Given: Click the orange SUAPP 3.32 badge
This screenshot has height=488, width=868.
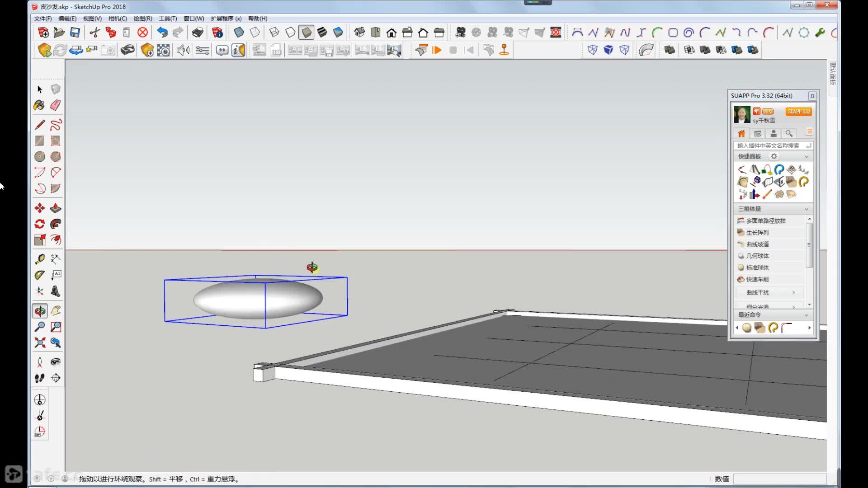Looking at the screenshot, I should 799,112.
